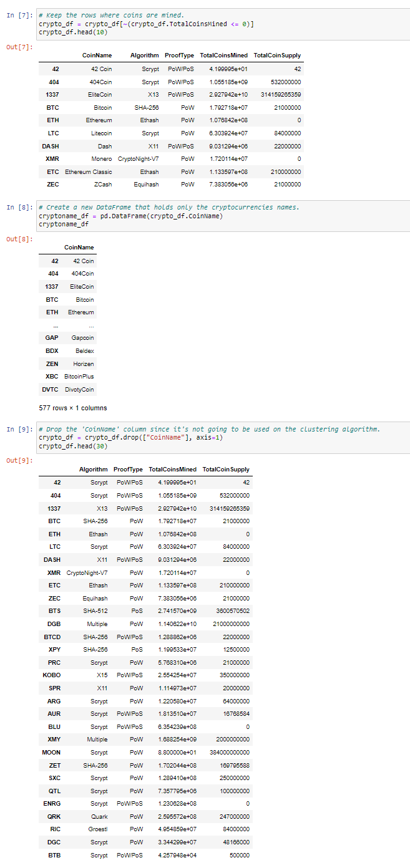Click the BTS row index
This screenshot has height=868, width=410.
tap(54, 611)
